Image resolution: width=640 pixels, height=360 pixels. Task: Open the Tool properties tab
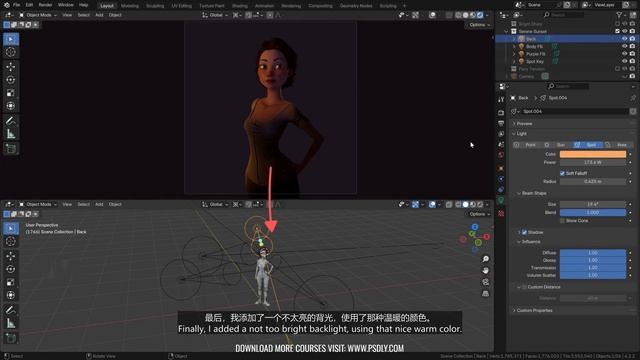[501, 100]
